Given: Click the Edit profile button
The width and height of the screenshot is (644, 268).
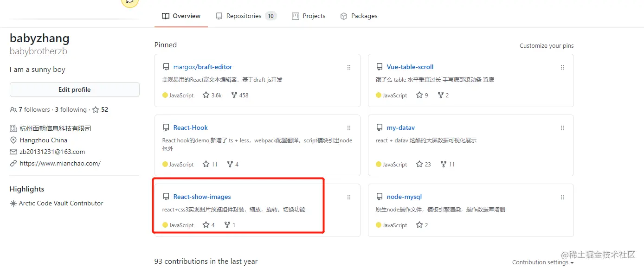Looking at the screenshot, I should pyautogui.click(x=75, y=89).
